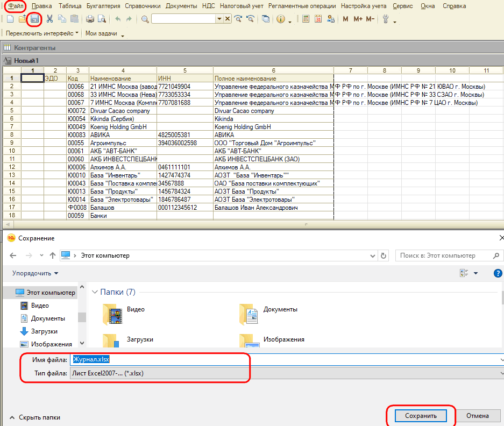Click the blue help question mark icon

[x=498, y=273]
